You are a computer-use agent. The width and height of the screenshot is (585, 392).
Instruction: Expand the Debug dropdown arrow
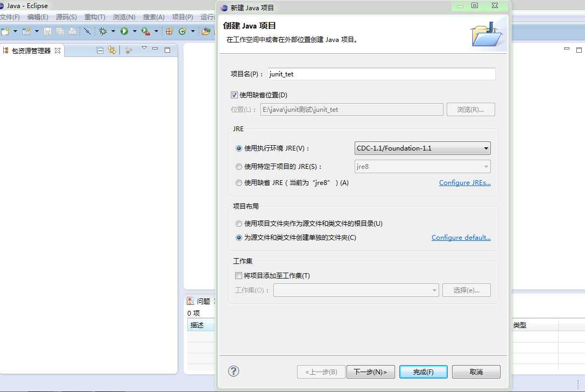[113, 31]
